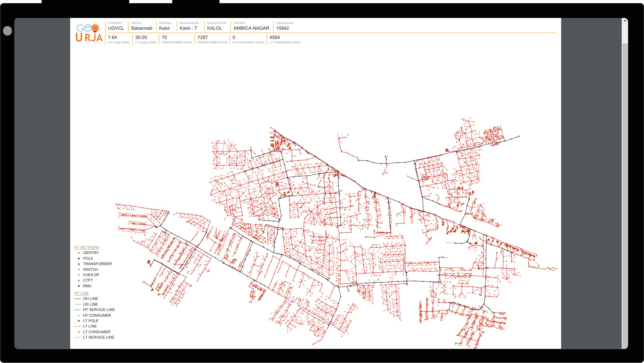Viewport: 644px width, 363px height.
Task: Click the RMU square legend icon
Action: (x=79, y=286)
